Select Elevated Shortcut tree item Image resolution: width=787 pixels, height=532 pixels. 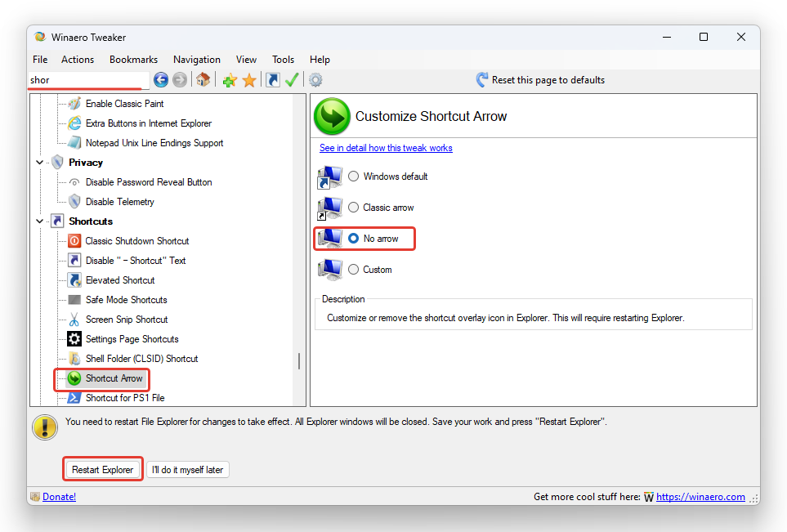click(120, 280)
